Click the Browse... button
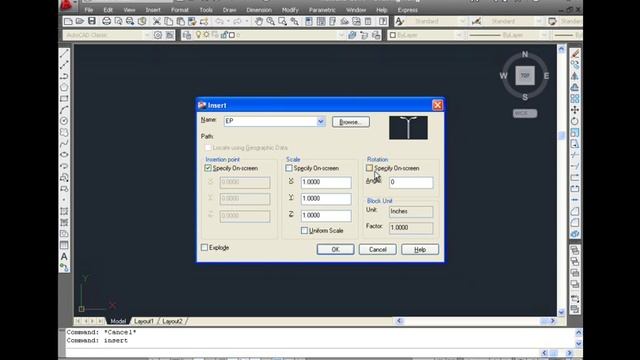The width and height of the screenshot is (640, 360). (351, 122)
